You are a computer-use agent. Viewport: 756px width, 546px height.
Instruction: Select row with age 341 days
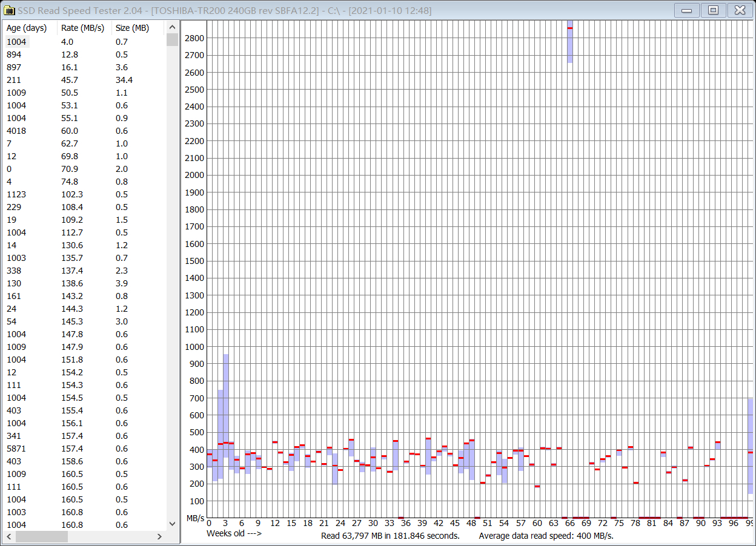pyautogui.click(x=85, y=436)
